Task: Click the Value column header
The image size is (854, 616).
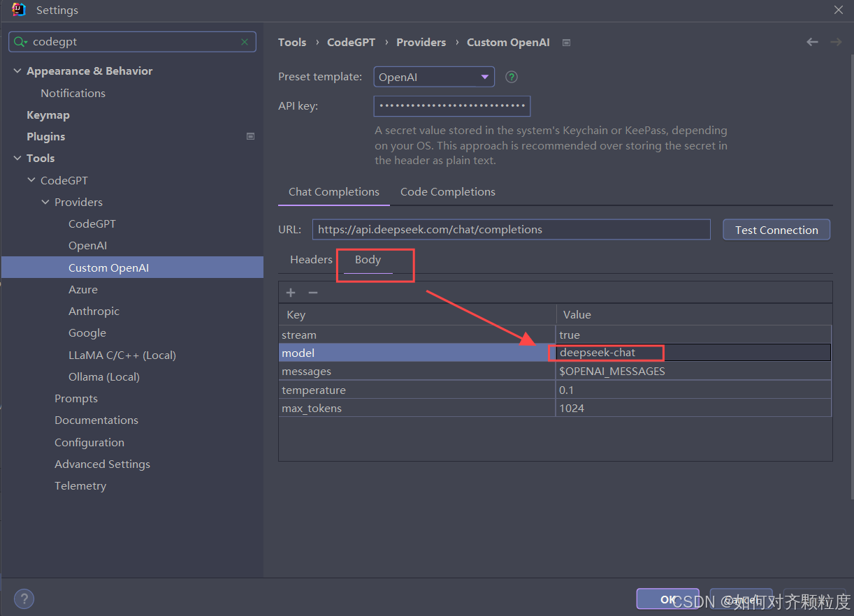Action: coord(693,315)
